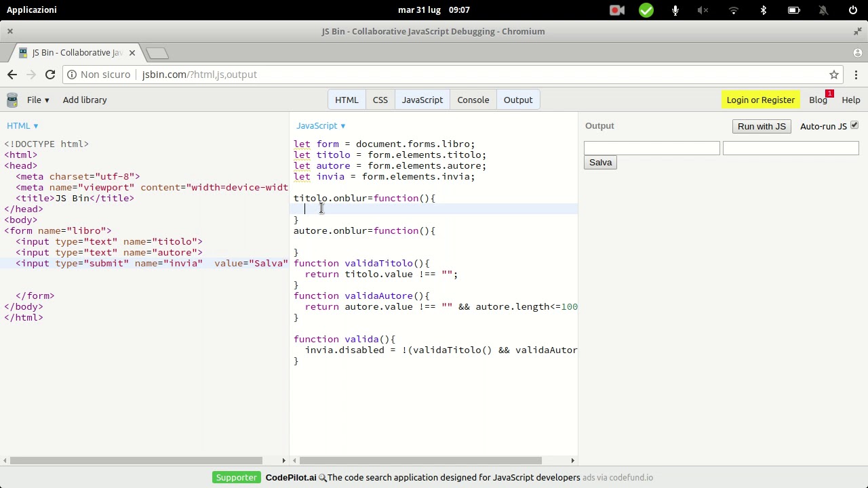The height and width of the screenshot is (488, 868).
Task: Click Login or Register
Action: coord(761,100)
